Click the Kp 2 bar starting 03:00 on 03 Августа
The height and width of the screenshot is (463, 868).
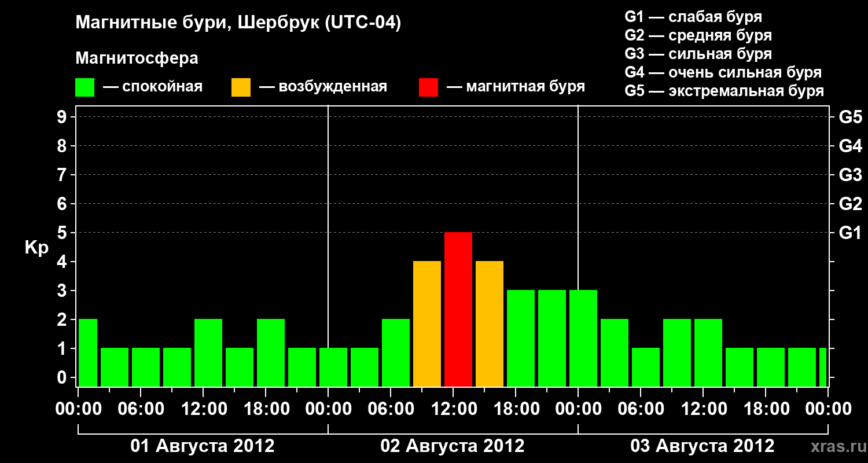(x=615, y=352)
